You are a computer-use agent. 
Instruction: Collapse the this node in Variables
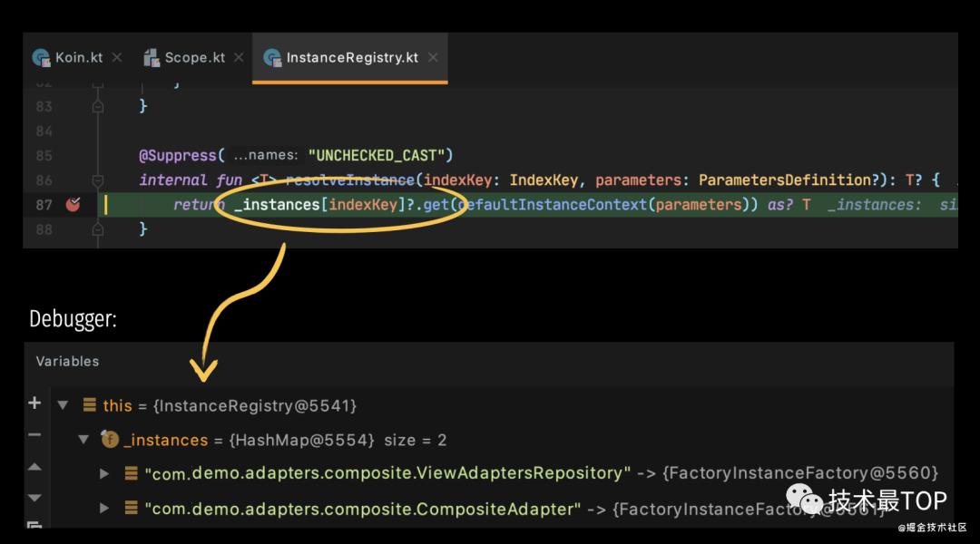click(62, 405)
